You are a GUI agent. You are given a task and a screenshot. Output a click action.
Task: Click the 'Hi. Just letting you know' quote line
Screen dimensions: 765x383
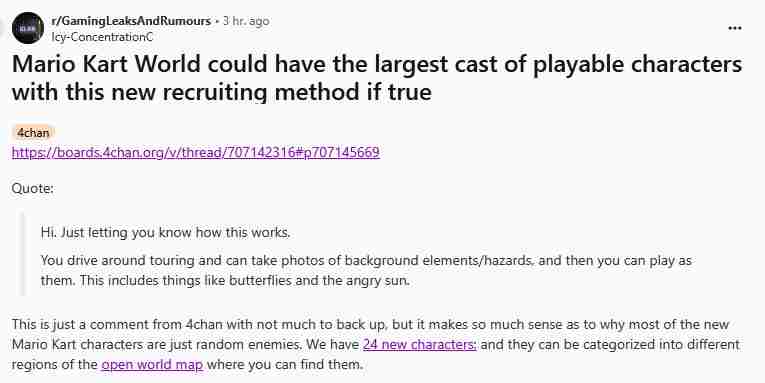coord(165,233)
